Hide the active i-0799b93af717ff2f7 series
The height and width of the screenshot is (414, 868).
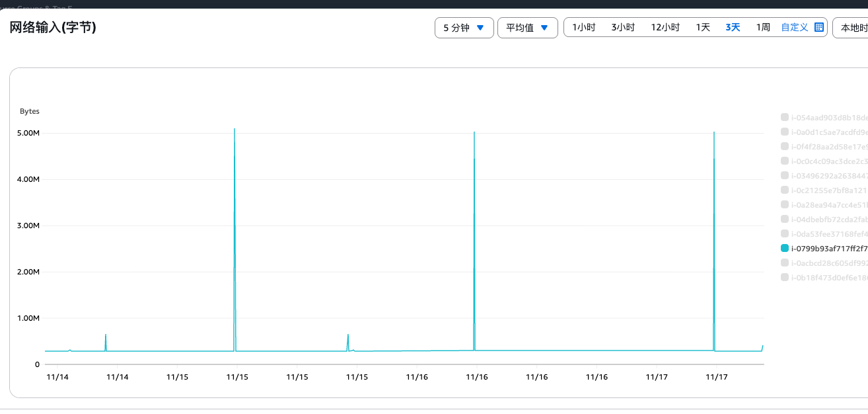[785, 248]
